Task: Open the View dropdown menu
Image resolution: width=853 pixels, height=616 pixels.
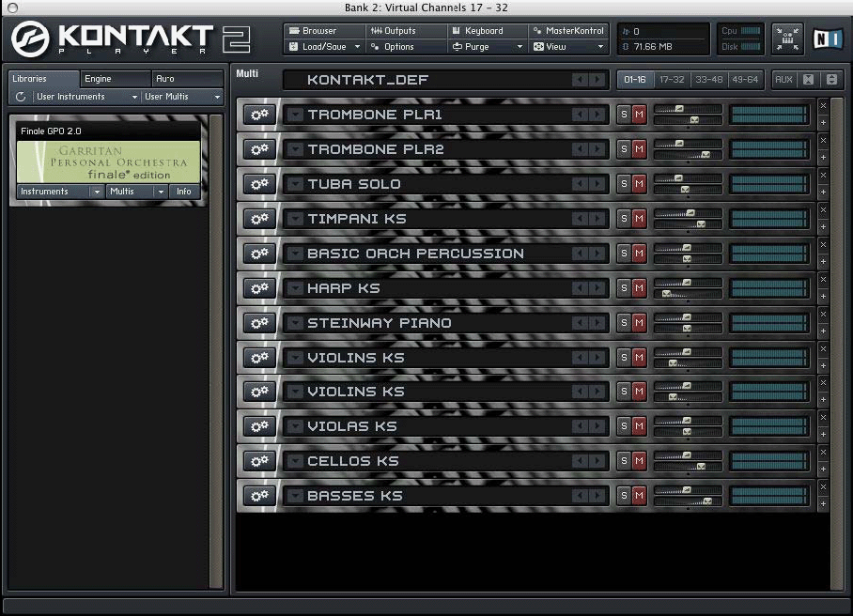Action: point(568,47)
